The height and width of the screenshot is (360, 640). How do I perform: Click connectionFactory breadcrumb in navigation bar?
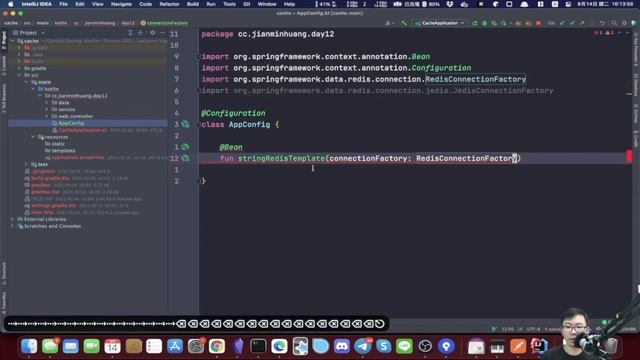164,23
